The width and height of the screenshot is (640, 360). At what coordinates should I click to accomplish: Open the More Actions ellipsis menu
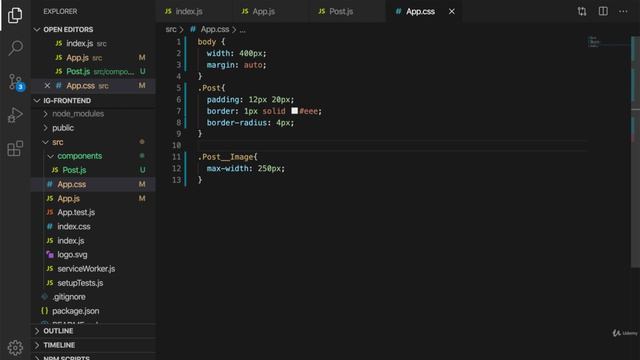pos(623,11)
